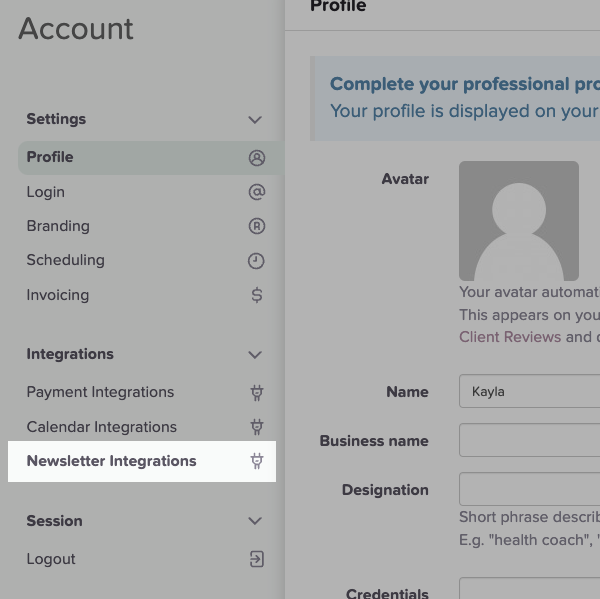Go to Scheduling settings
600x599 pixels.
tap(65, 260)
